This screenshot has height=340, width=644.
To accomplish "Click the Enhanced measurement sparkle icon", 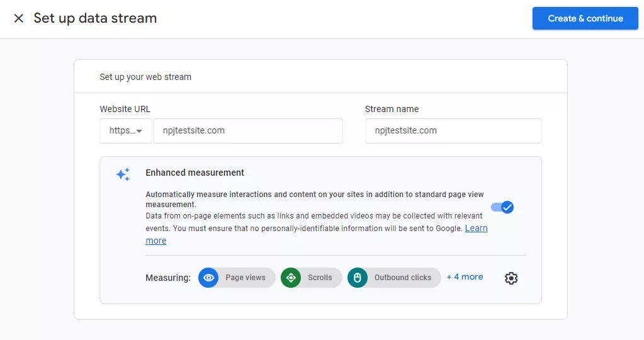I will tap(123, 174).
